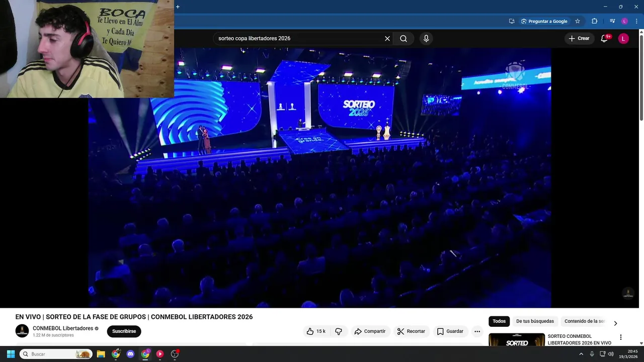The image size is (644, 362).
Task: Open the volume control in tray
Action: click(611, 354)
